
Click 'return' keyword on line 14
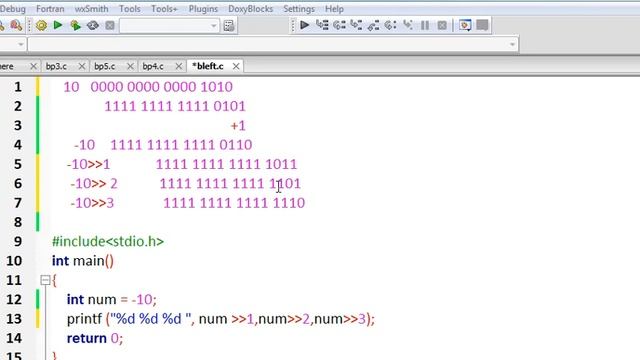(87, 338)
